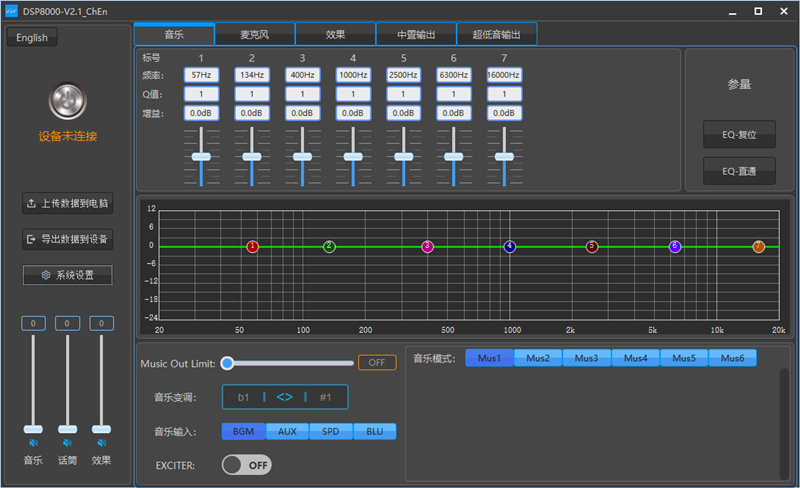Select magenta EQ node 3 on graph
The height and width of the screenshot is (488, 800).
(428, 247)
